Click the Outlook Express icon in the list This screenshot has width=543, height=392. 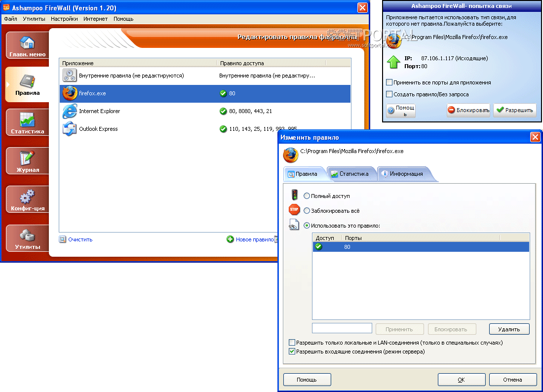(x=70, y=129)
